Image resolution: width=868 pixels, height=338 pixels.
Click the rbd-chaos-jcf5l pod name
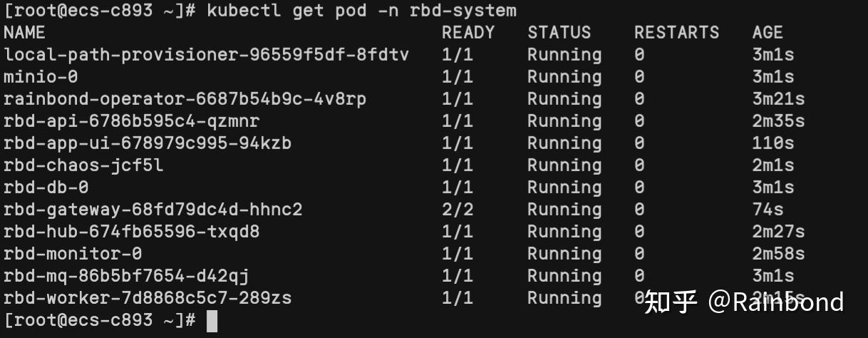(83, 165)
